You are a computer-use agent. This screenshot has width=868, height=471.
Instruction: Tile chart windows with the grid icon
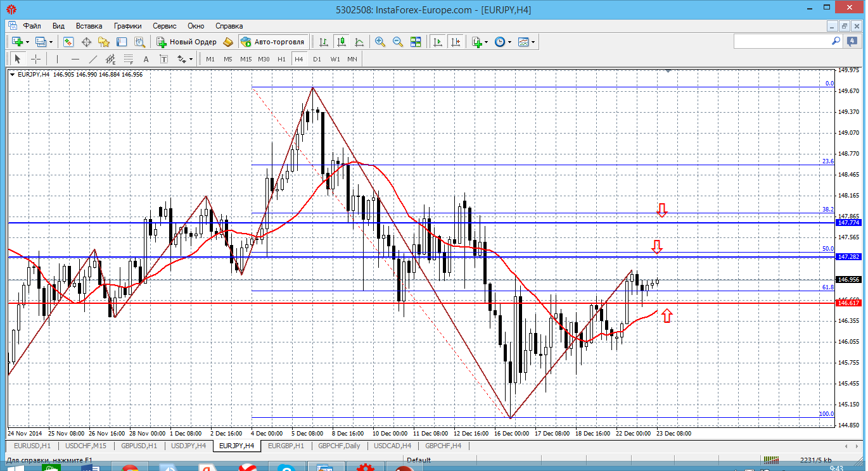pos(416,42)
